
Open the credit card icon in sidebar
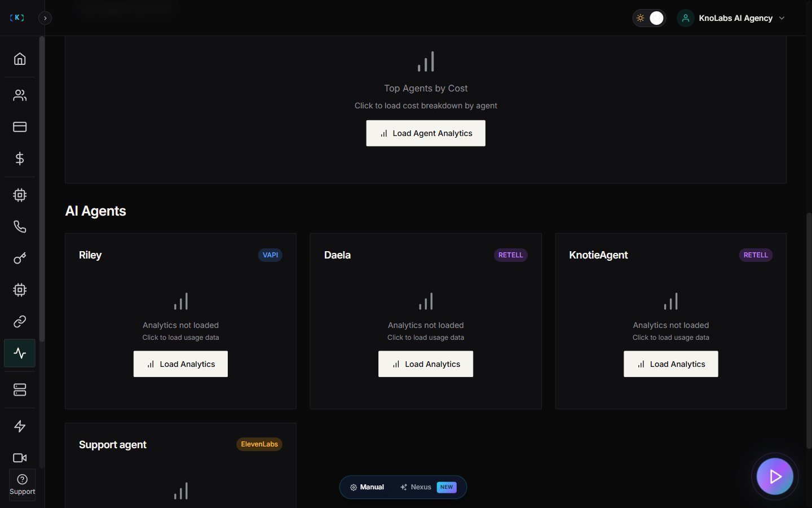pyautogui.click(x=20, y=127)
